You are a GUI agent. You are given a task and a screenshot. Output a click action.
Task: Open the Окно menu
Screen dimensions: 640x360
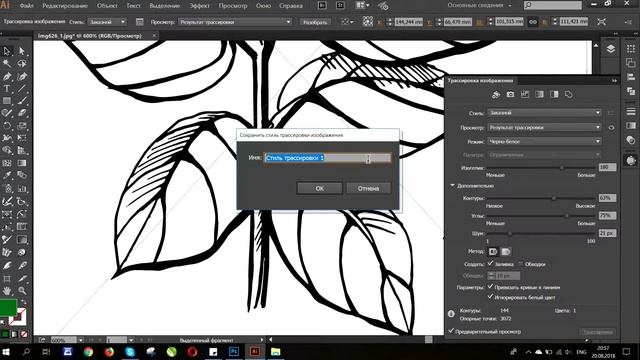[x=263, y=6]
